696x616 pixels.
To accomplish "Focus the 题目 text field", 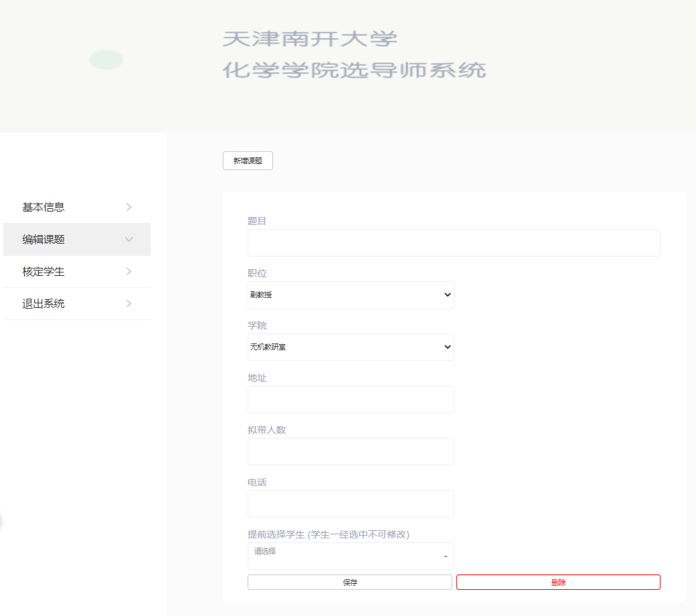I will point(454,242).
